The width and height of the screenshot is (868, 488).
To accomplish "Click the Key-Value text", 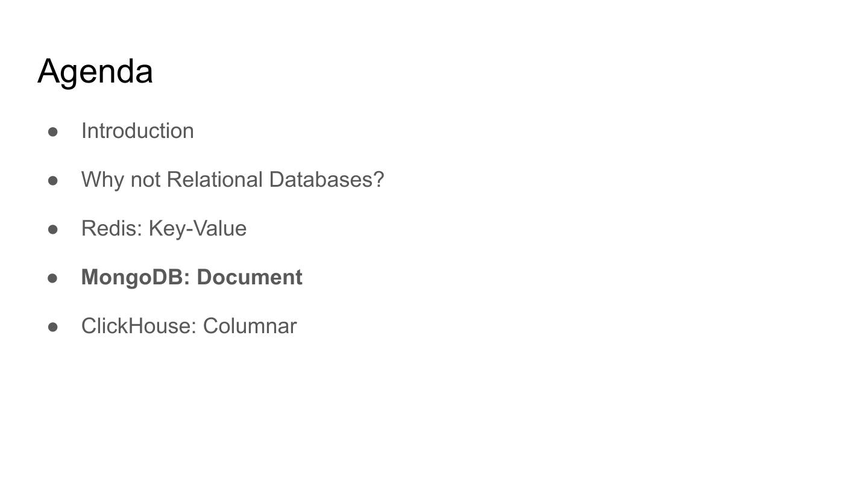I will point(198,228).
